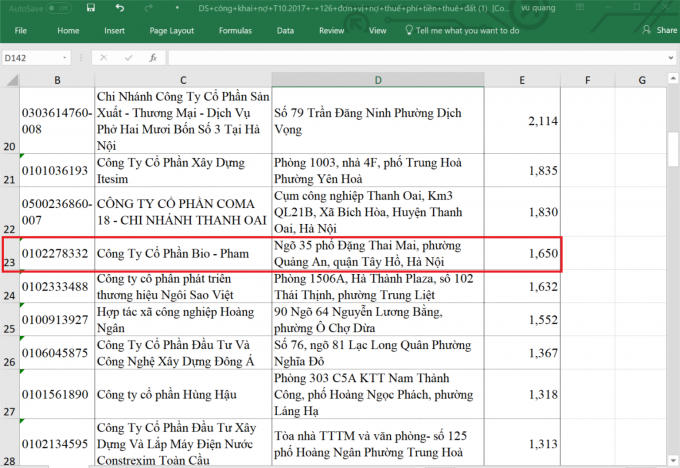The width and height of the screenshot is (680, 468).
Task: Open the View ribbon tab
Action: click(377, 30)
